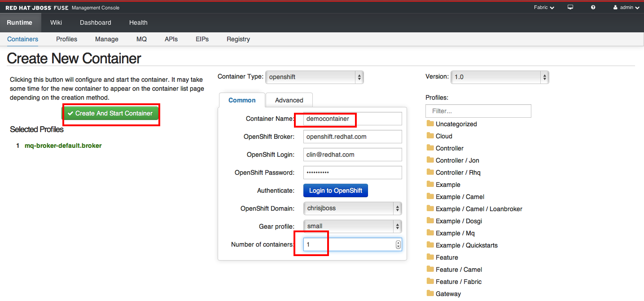Click the Red Hat JBoss Fuse logo
Viewport: 644px width, 301px height.
click(37, 8)
